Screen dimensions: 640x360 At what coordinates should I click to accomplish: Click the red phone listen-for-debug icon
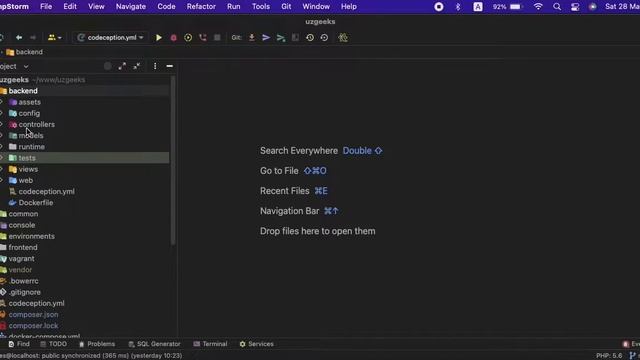point(202,38)
